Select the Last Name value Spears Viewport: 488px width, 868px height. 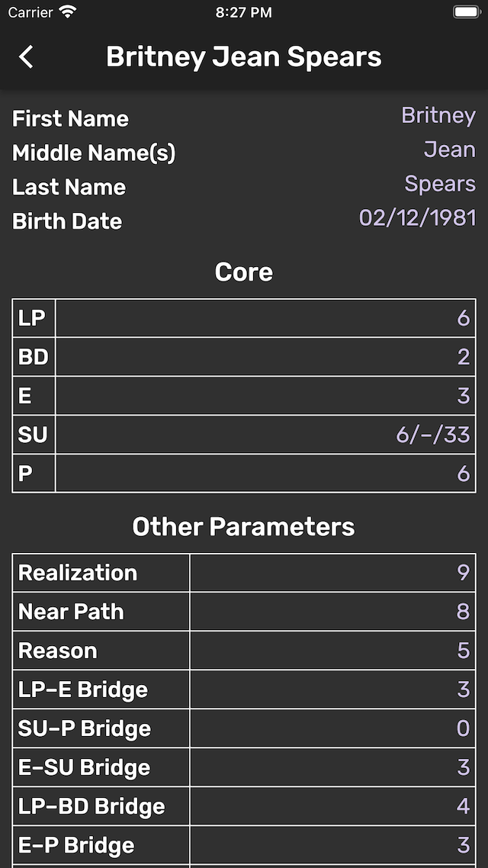[x=441, y=184]
